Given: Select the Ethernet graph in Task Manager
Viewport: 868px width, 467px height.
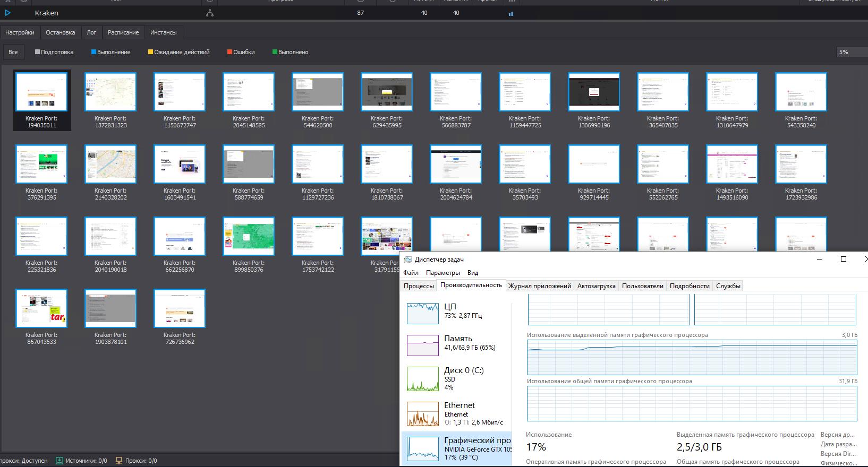Looking at the screenshot, I should point(422,414).
